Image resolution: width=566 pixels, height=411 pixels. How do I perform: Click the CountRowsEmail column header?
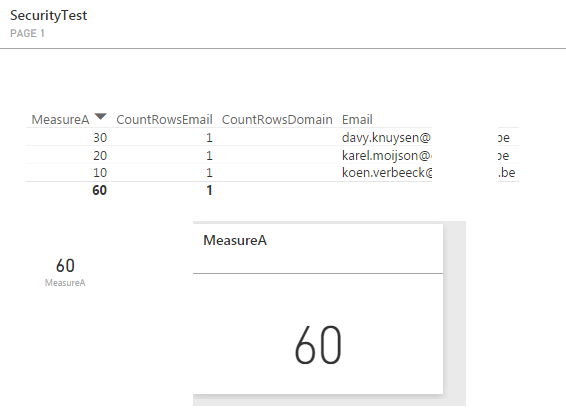(164, 119)
